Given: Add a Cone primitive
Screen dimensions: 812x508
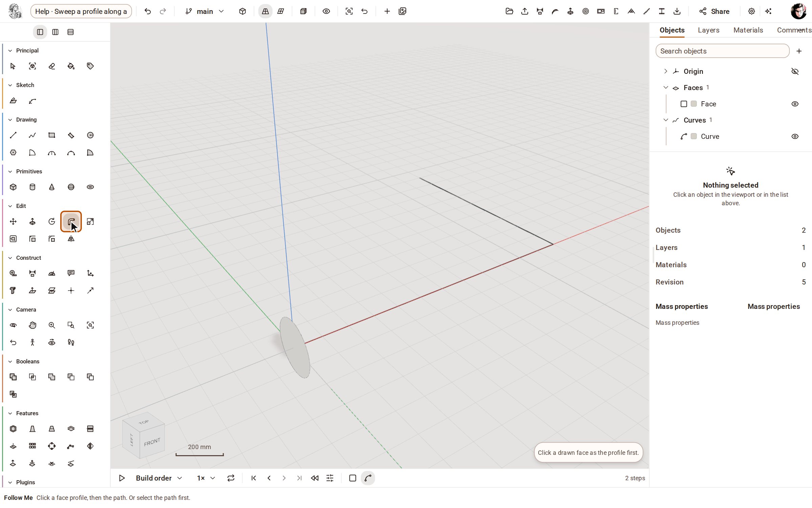Looking at the screenshot, I should [x=52, y=187].
